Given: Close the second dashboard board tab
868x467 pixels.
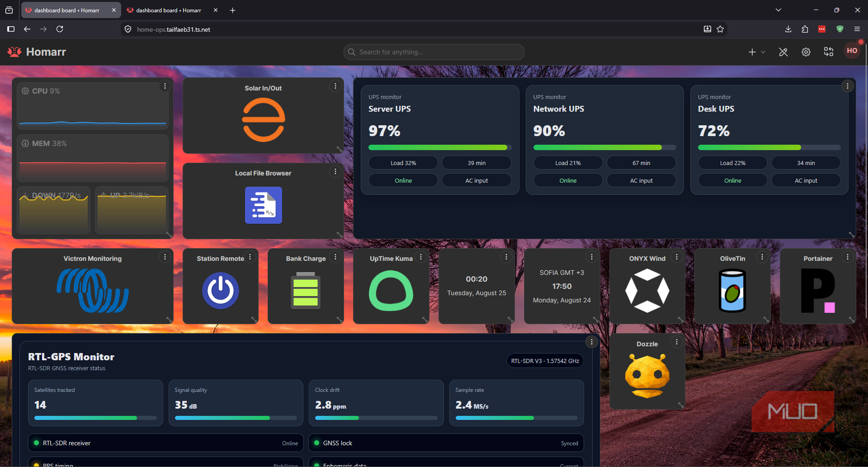Looking at the screenshot, I should [x=215, y=10].
